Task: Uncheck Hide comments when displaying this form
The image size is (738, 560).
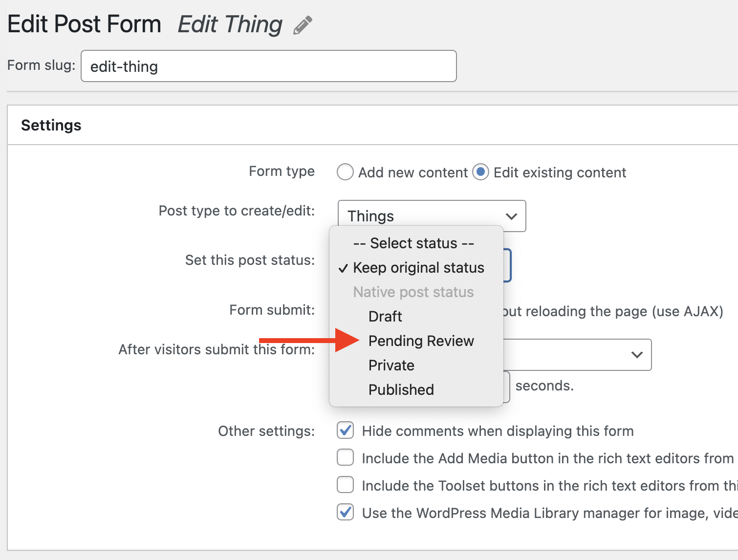Action: click(346, 431)
